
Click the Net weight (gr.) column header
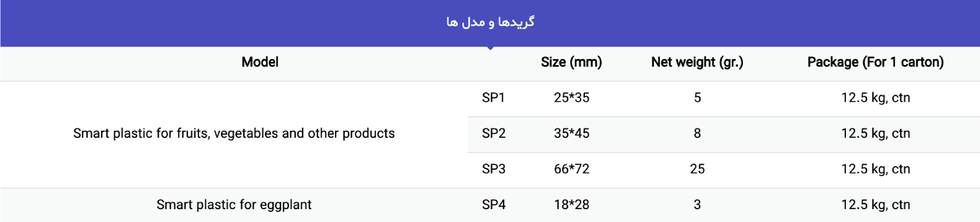697,62
